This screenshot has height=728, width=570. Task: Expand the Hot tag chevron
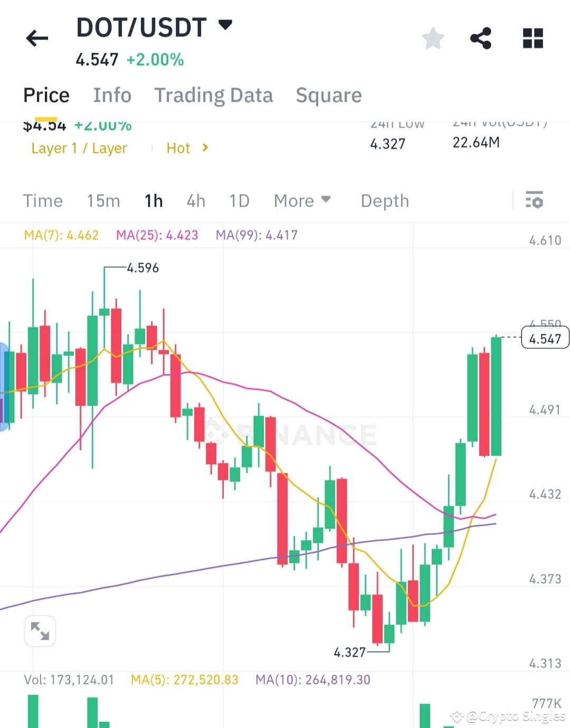click(205, 148)
